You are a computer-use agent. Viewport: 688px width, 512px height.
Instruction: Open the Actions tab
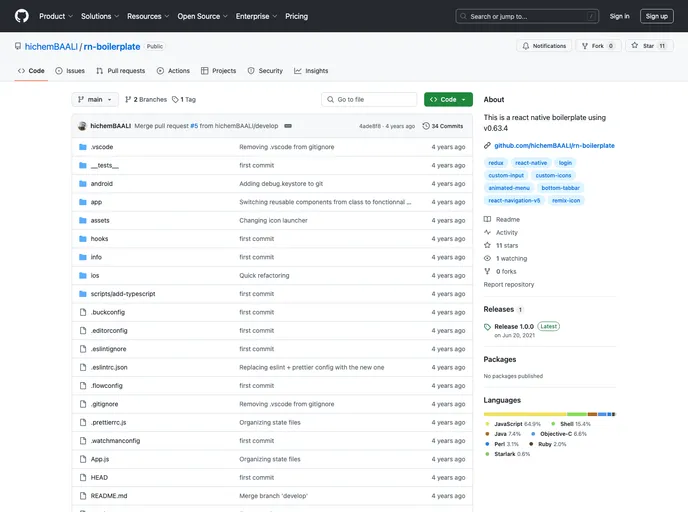coord(173,71)
